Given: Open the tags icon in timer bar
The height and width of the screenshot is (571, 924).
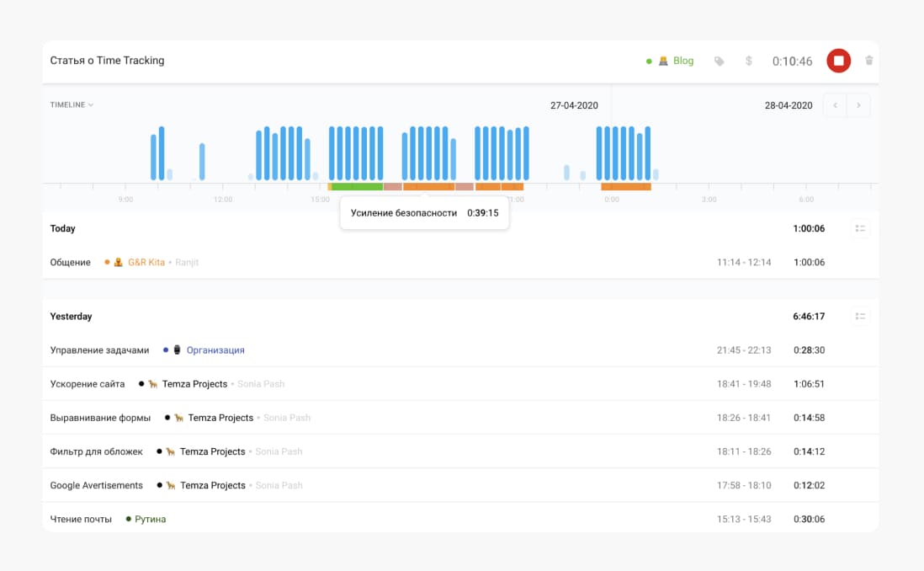Looking at the screenshot, I should click(719, 61).
